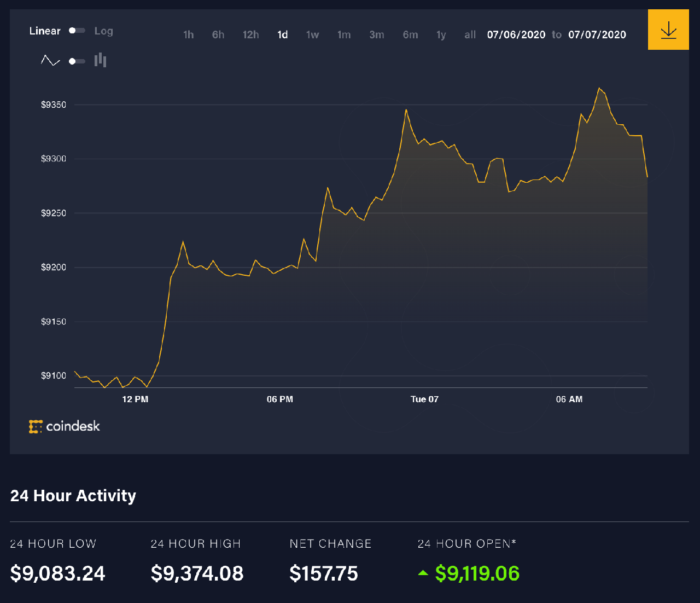Select the candlestick bar chart icon

pos(100,60)
